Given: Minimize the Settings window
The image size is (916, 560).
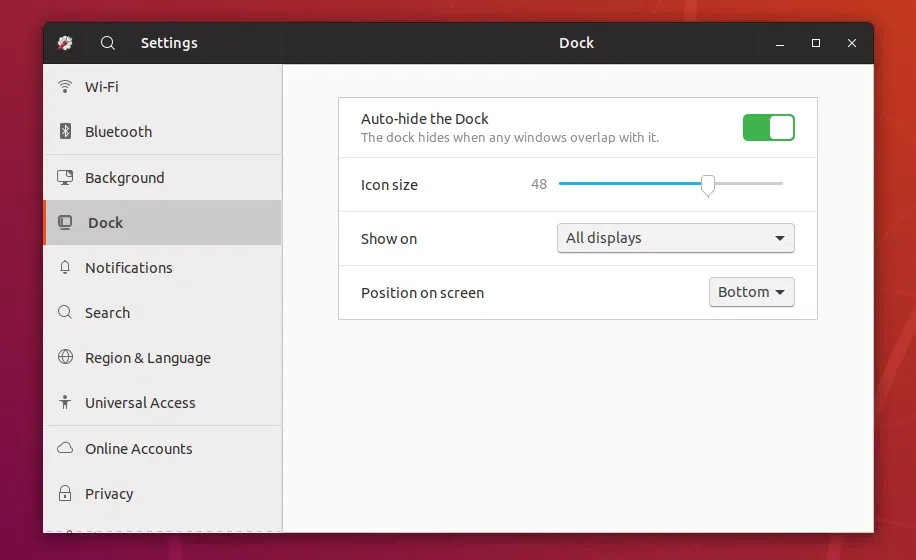Looking at the screenshot, I should [x=780, y=43].
